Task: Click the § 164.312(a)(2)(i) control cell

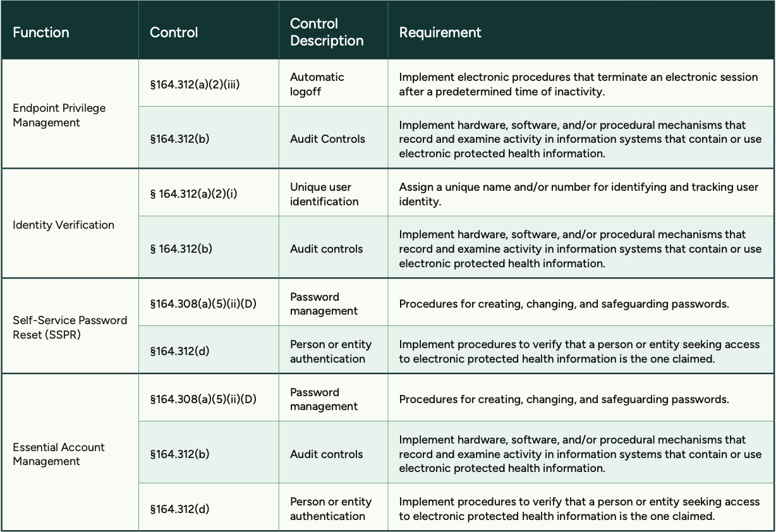Action: click(193, 194)
